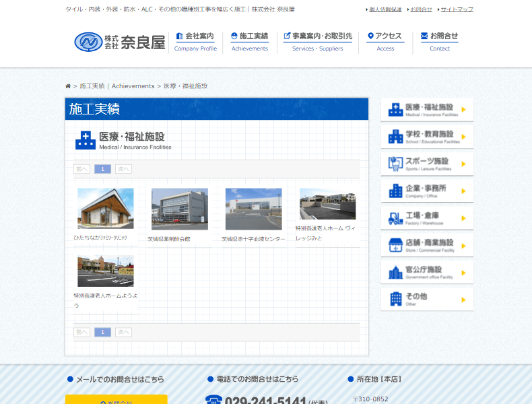Click sidebar government building icon
The width and height of the screenshot is (532, 404).
coord(395,272)
